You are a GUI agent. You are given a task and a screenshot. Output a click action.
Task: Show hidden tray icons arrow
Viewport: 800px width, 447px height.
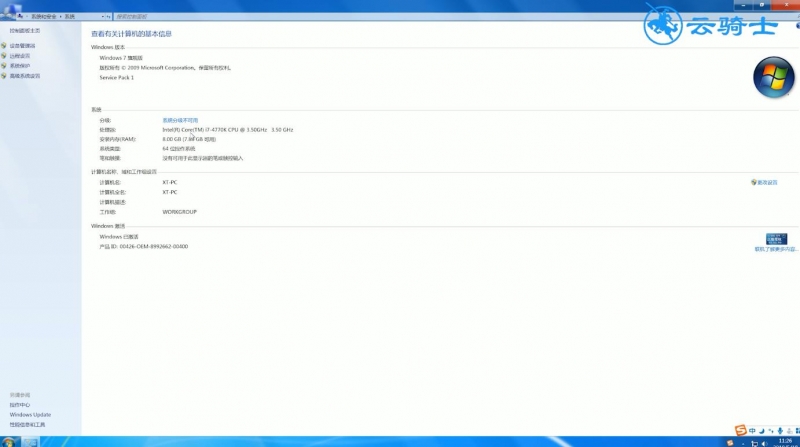click(x=743, y=444)
